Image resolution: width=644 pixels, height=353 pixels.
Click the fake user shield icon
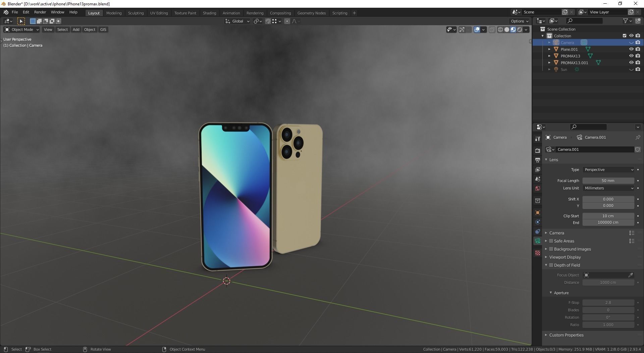637,149
